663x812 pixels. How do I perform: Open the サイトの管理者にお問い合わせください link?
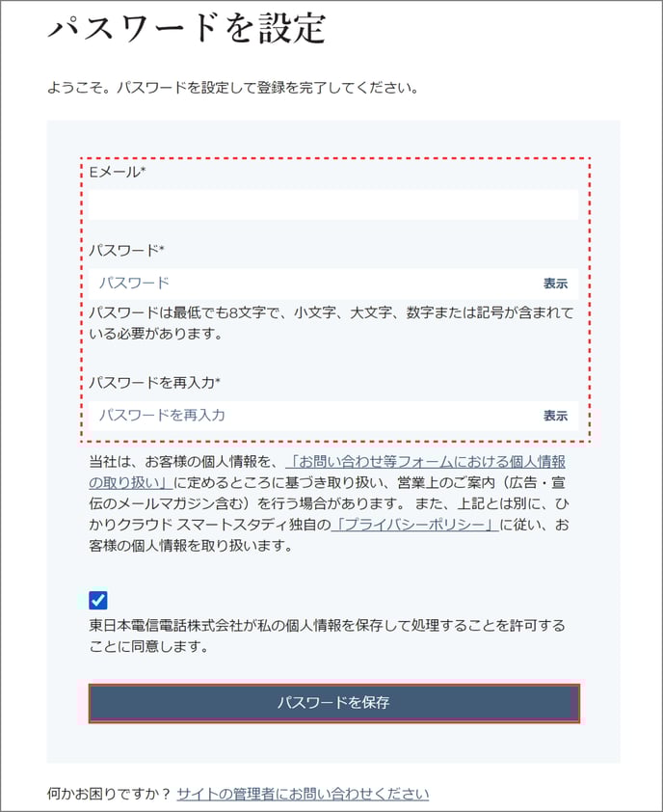pos(303,794)
